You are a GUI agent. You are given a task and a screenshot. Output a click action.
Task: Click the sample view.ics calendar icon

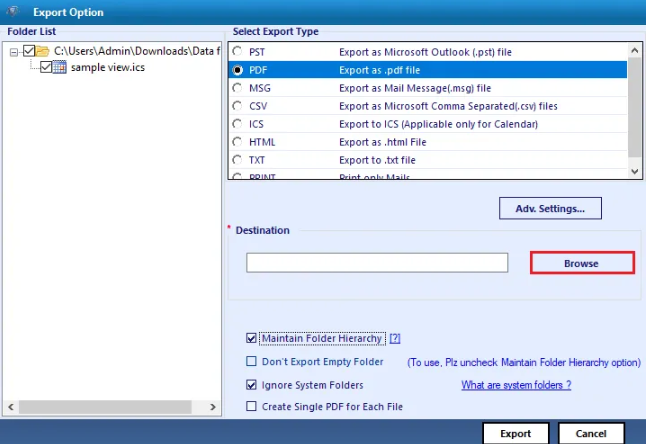coord(60,67)
